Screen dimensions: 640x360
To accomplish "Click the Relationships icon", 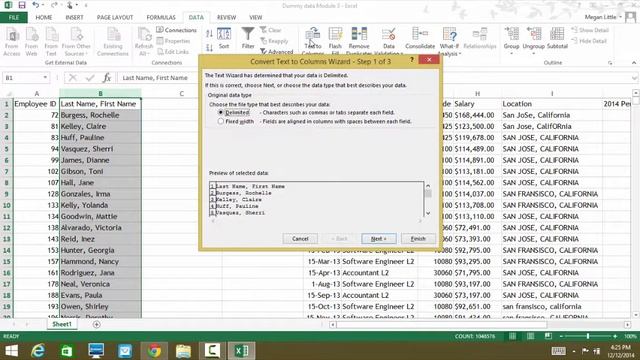I will (x=480, y=38).
